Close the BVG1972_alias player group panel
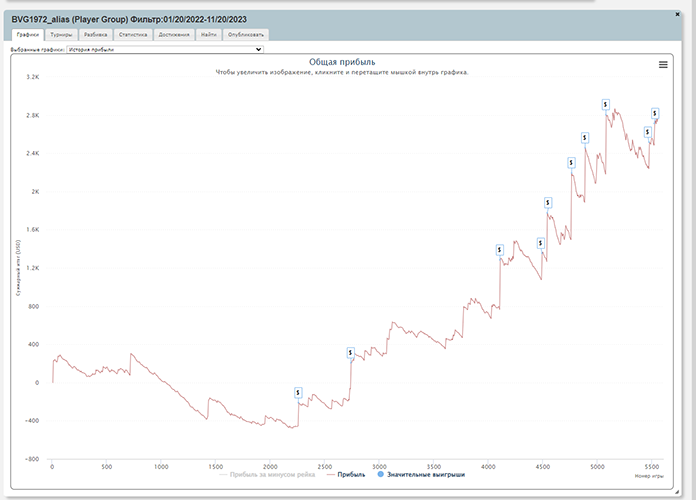The height and width of the screenshot is (500, 696). tap(677, 14)
